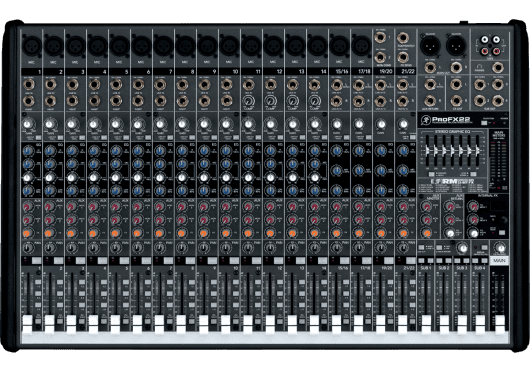
Task: Click the channel 4 red mon 2 aux knob
Action: click(94, 220)
